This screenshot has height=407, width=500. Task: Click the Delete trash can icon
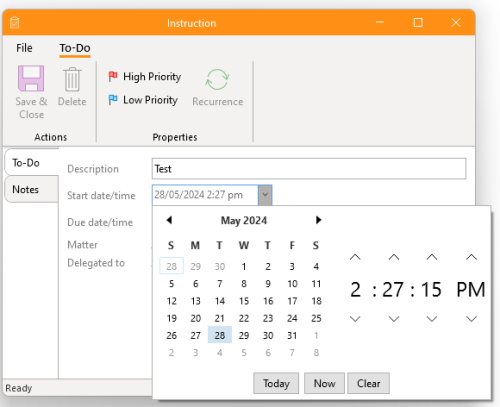(72, 79)
